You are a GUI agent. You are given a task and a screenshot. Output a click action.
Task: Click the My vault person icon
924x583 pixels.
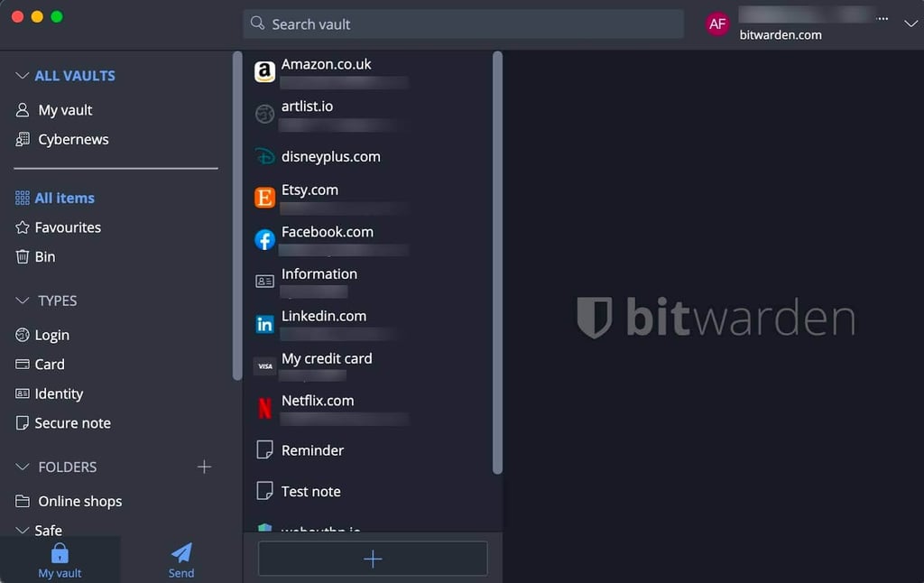23,110
